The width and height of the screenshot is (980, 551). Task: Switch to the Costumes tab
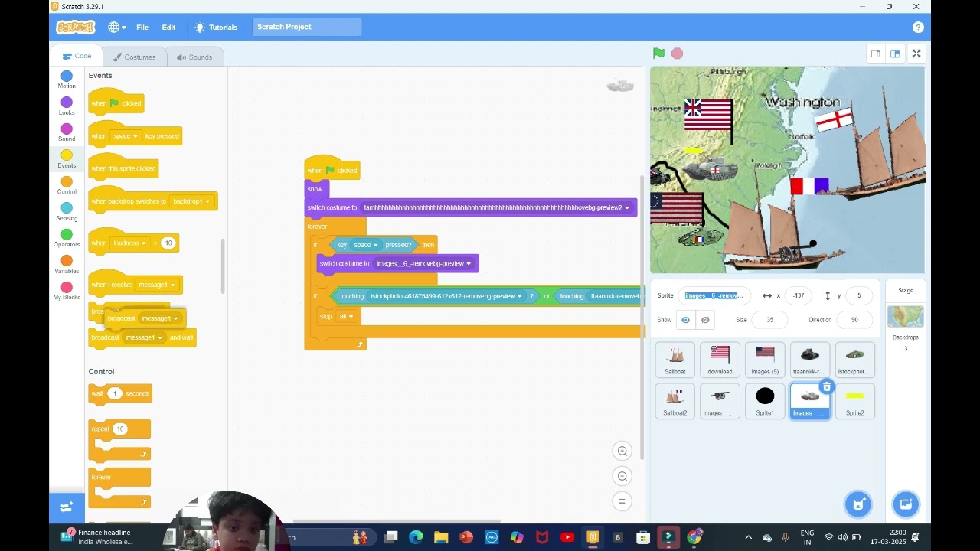coord(134,57)
